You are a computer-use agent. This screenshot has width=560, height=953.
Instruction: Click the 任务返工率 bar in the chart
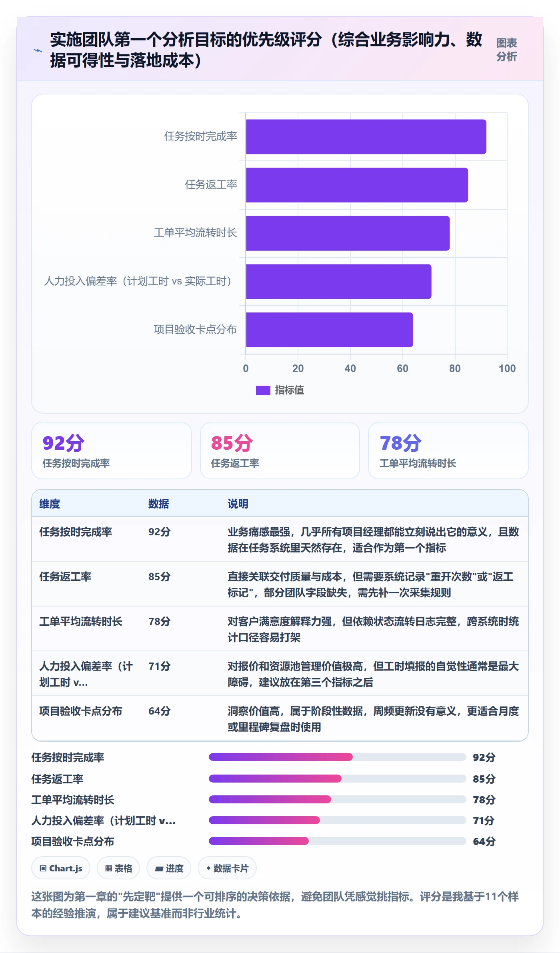357,185
